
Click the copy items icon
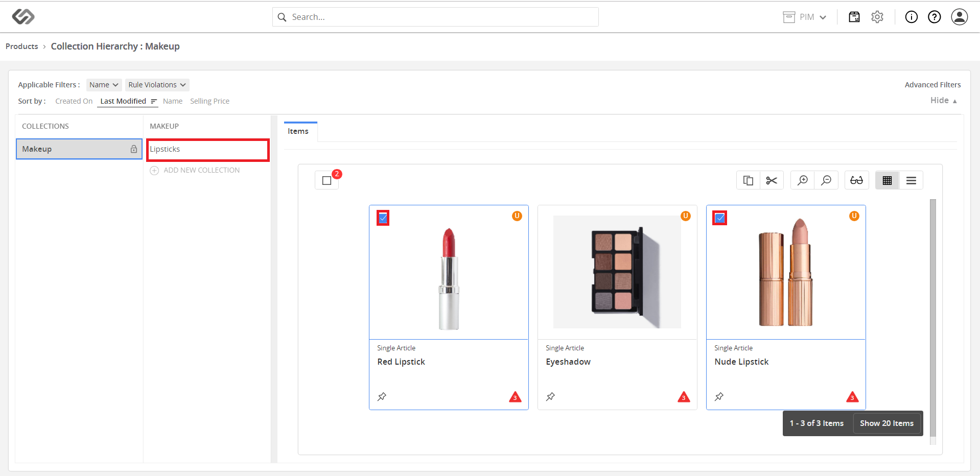click(748, 180)
